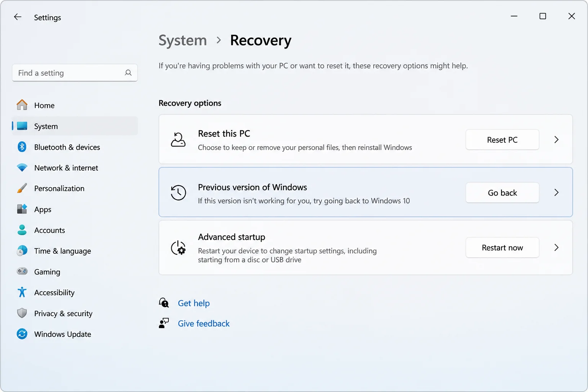Click the Time & language globe icon
Image resolution: width=588 pixels, height=392 pixels.
coord(22,251)
